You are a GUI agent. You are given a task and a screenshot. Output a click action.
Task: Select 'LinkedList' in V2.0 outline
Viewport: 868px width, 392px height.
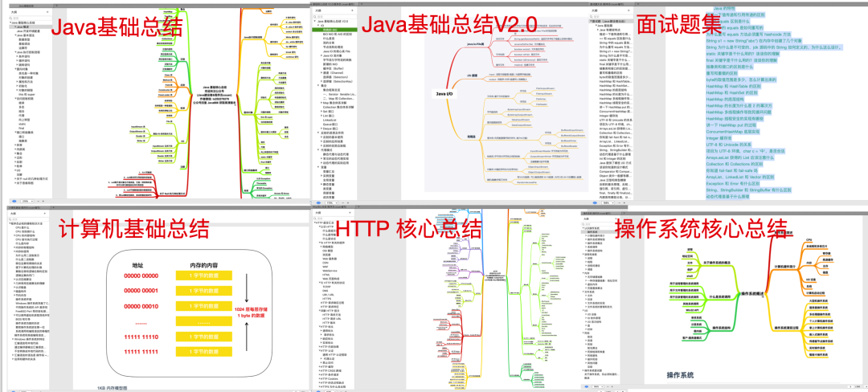330,120
